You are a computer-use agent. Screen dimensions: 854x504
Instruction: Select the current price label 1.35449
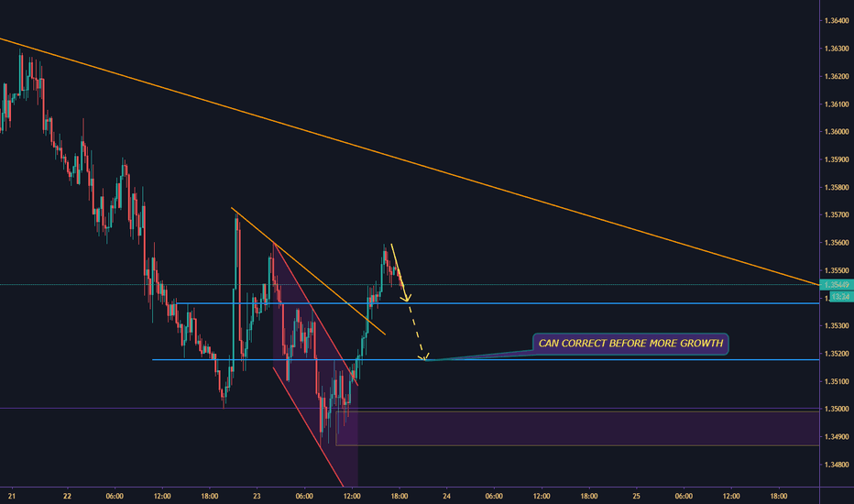(x=837, y=285)
